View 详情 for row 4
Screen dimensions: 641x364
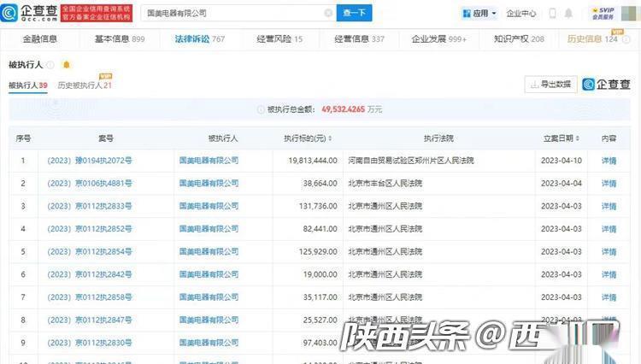(x=609, y=229)
